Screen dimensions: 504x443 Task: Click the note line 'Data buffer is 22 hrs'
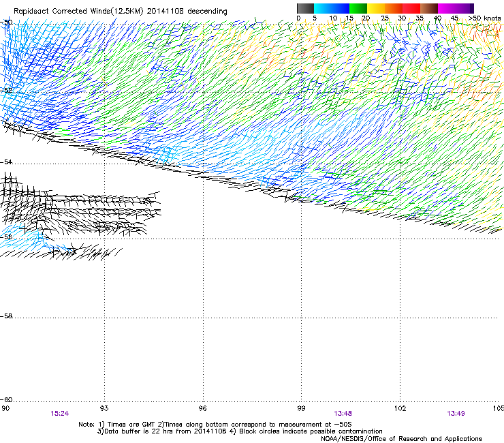138,431
